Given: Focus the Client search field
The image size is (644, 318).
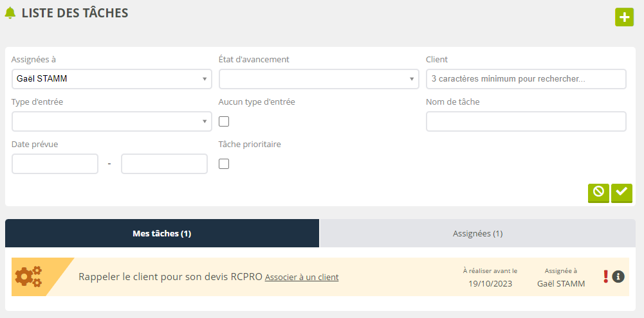Looking at the screenshot, I should tap(526, 79).
